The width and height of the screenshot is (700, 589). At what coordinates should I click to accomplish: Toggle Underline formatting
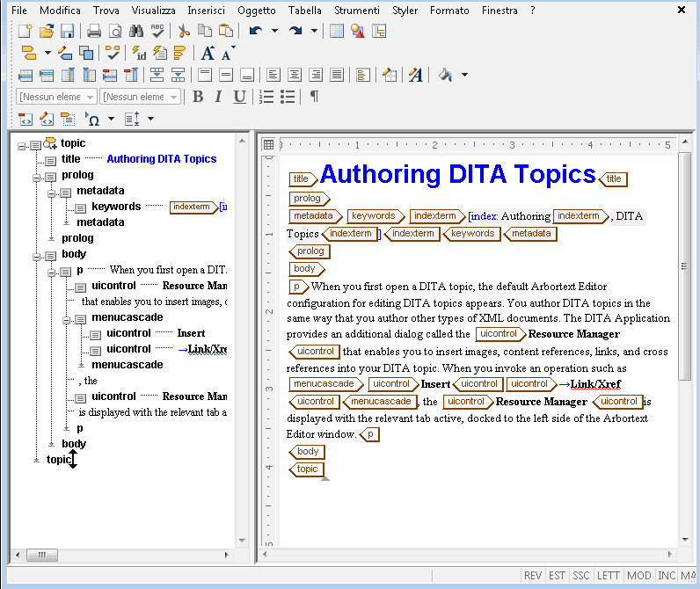(x=240, y=97)
